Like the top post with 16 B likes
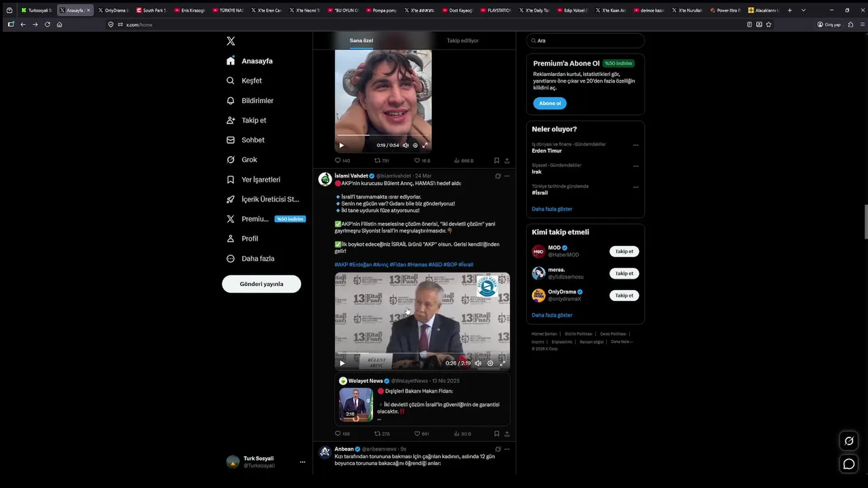 pos(422,161)
